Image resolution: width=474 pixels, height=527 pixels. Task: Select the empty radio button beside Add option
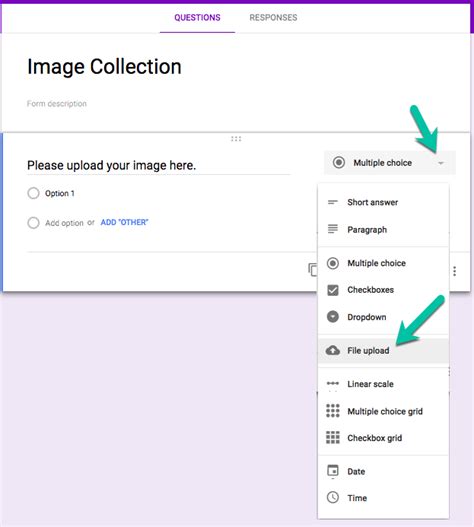[33, 222]
